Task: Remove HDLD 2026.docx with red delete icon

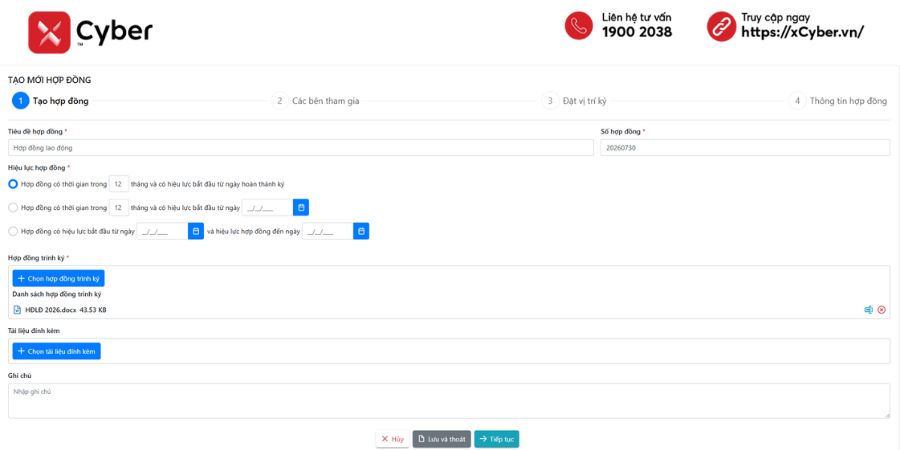Action: pyautogui.click(x=882, y=310)
